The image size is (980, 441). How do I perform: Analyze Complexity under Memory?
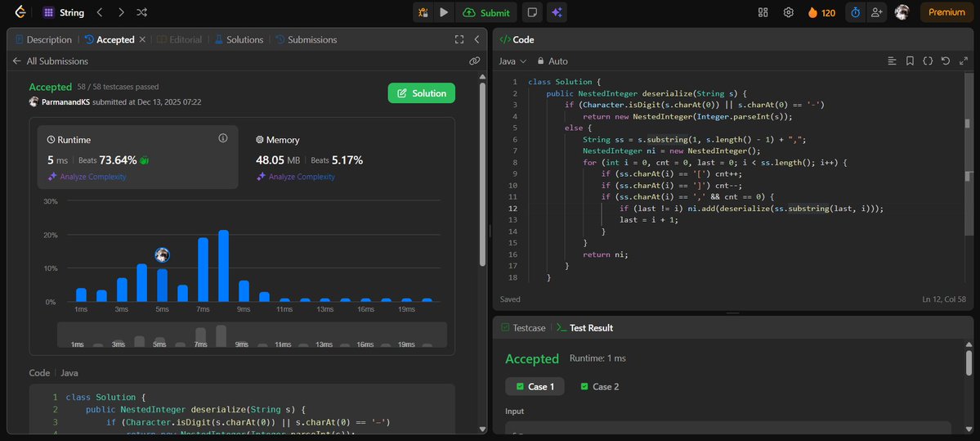(296, 177)
